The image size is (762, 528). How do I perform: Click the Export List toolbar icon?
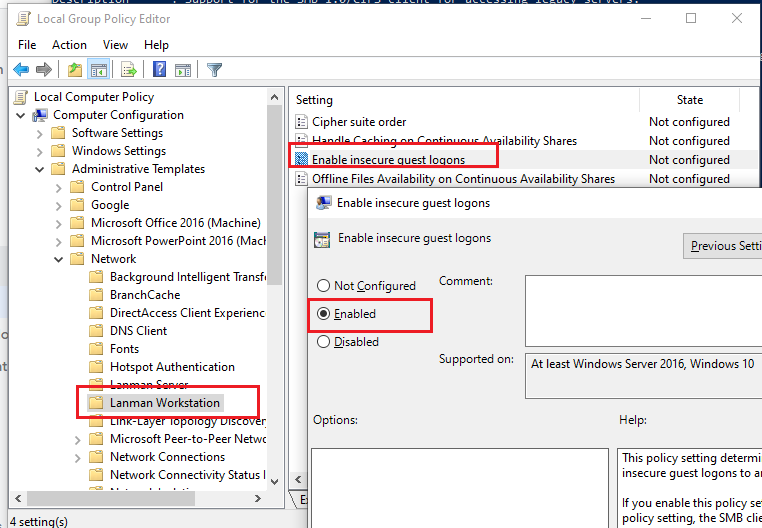pyautogui.click(x=128, y=70)
